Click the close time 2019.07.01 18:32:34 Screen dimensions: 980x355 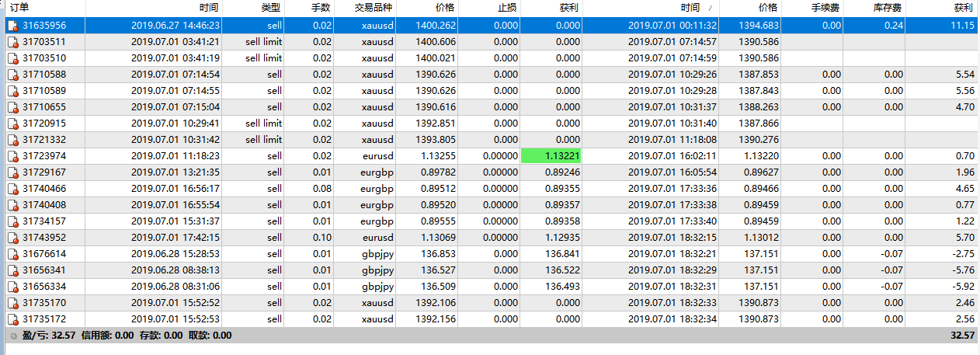pyautogui.click(x=672, y=319)
